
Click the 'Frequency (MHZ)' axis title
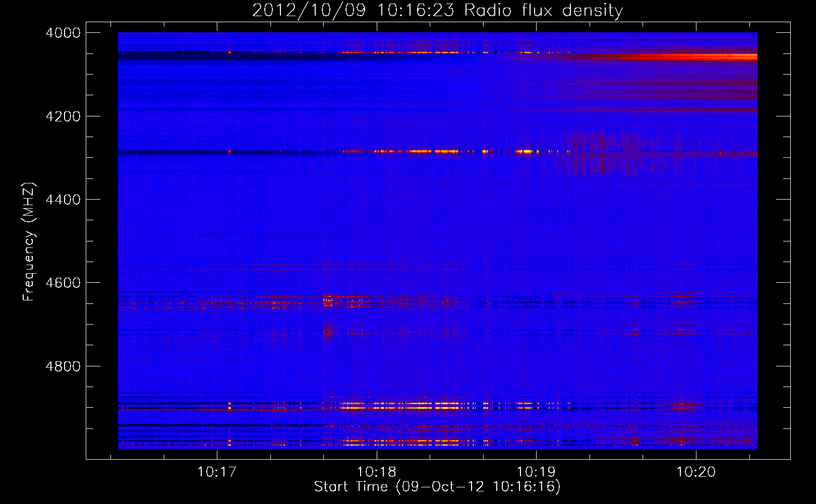(x=29, y=241)
